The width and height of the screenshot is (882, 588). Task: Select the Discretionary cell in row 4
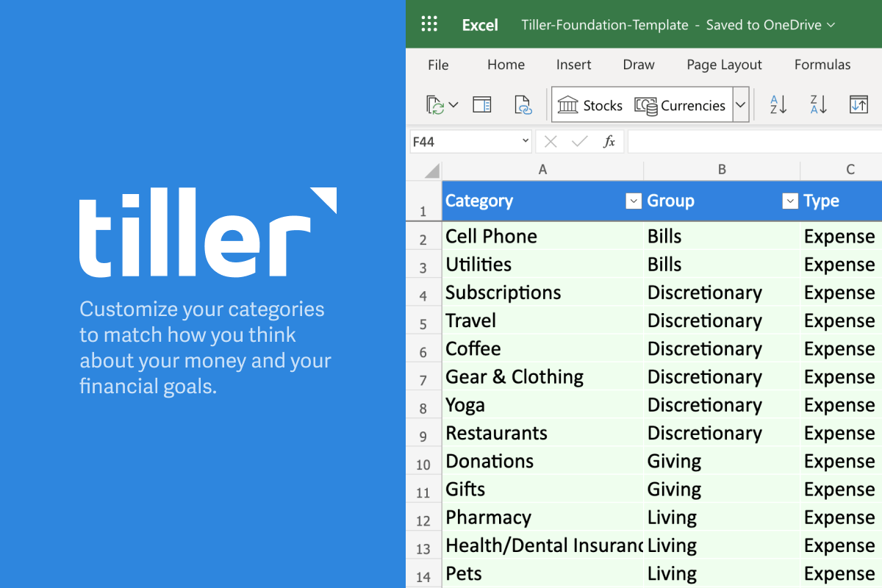[x=722, y=293]
